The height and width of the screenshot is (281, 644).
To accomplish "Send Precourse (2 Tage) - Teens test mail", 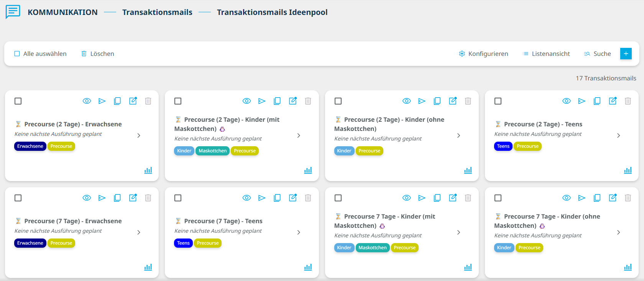I will tap(582, 101).
